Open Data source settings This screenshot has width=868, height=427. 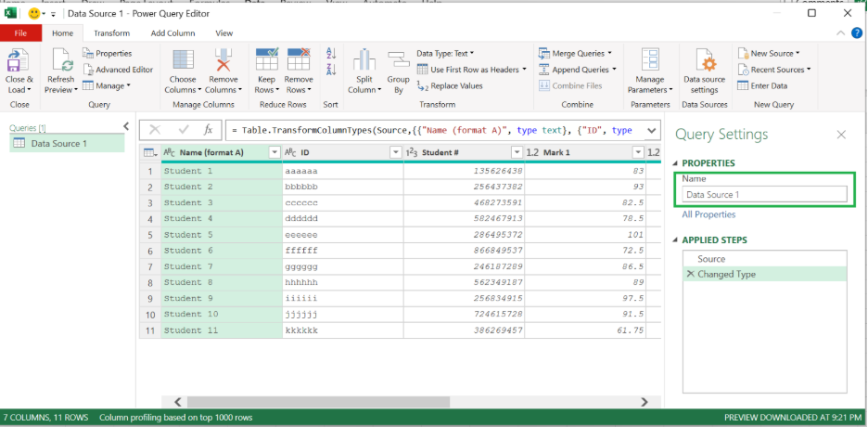point(704,65)
